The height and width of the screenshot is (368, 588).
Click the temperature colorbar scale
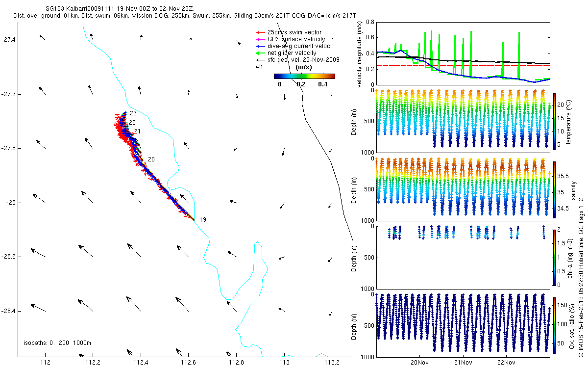pyautogui.click(x=554, y=121)
